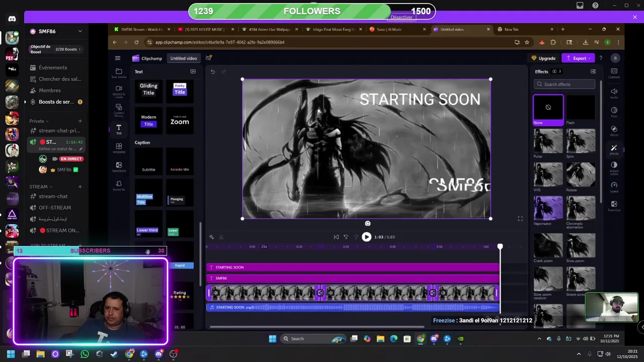The image size is (644, 362).
Task: Skip back to start of video
Action: (336, 237)
